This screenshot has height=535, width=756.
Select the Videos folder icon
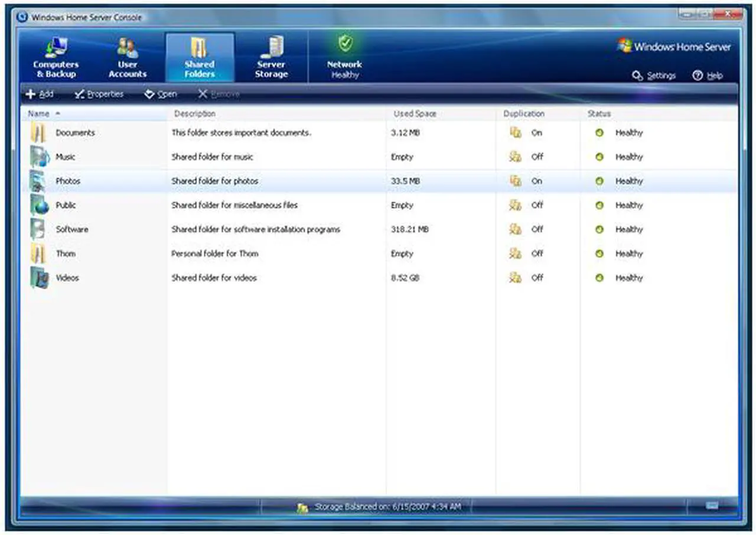40,278
